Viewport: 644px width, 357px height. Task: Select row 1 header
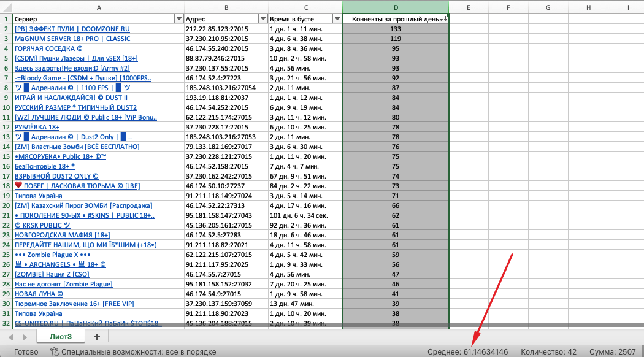coord(6,19)
